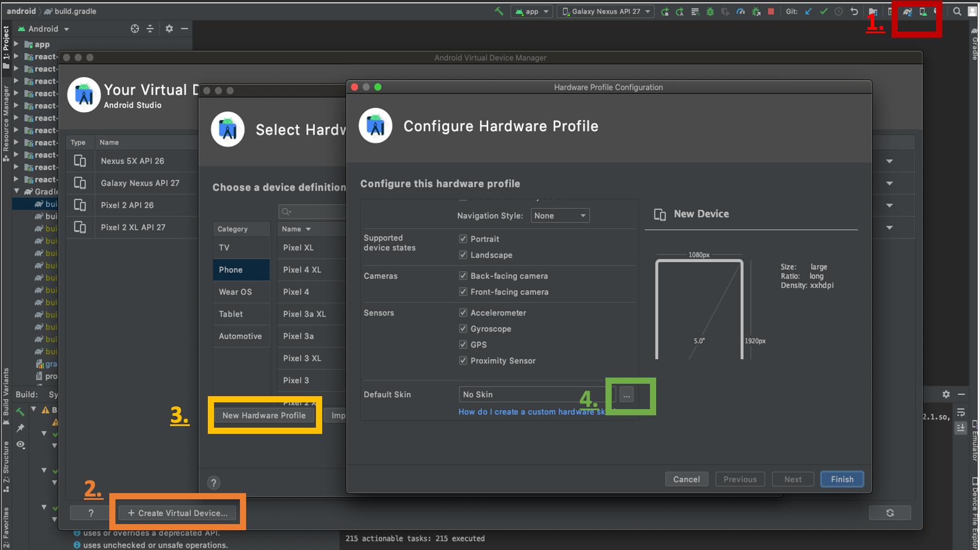Screen dimensions: 980x550
Task: Disable the Accelerometer sensor checkbox
Action: (463, 313)
